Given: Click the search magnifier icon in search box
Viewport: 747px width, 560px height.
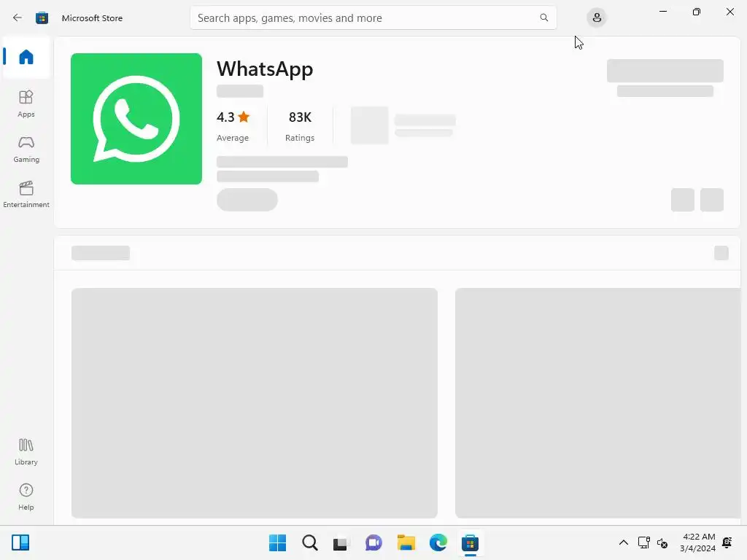Looking at the screenshot, I should [x=544, y=17].
